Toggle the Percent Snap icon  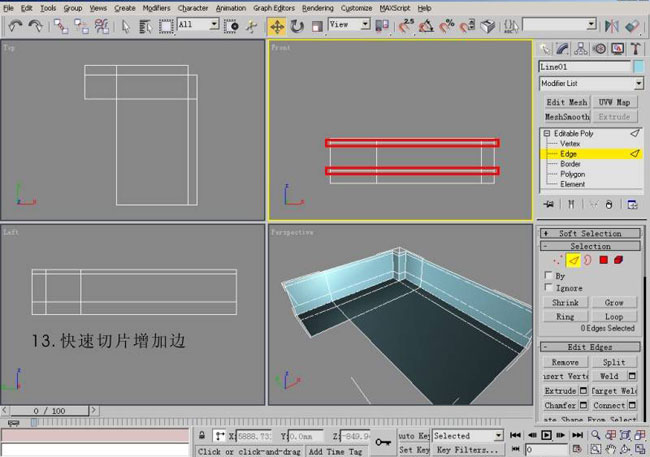pos(447,27)
